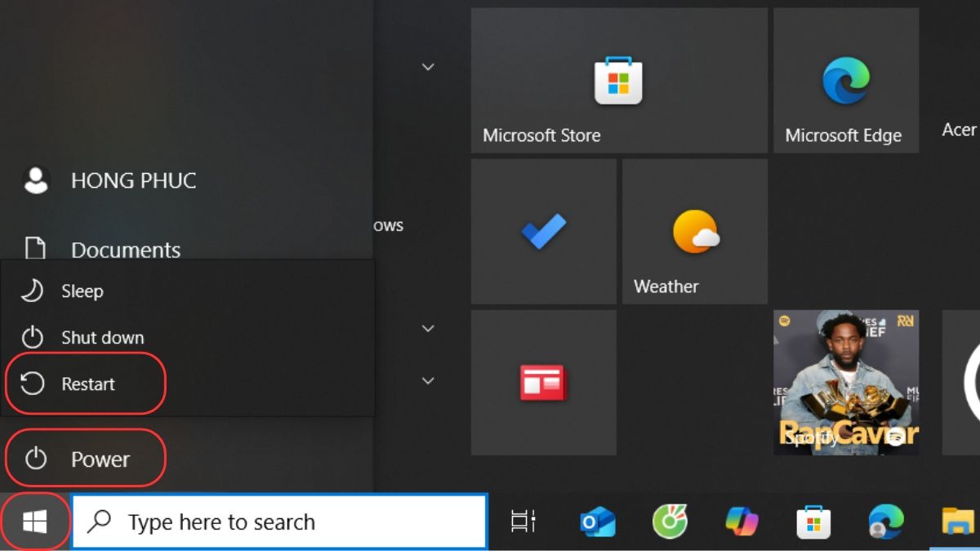Collapse the top app group chevron
The image size is (980, 551).
point(428,67)
